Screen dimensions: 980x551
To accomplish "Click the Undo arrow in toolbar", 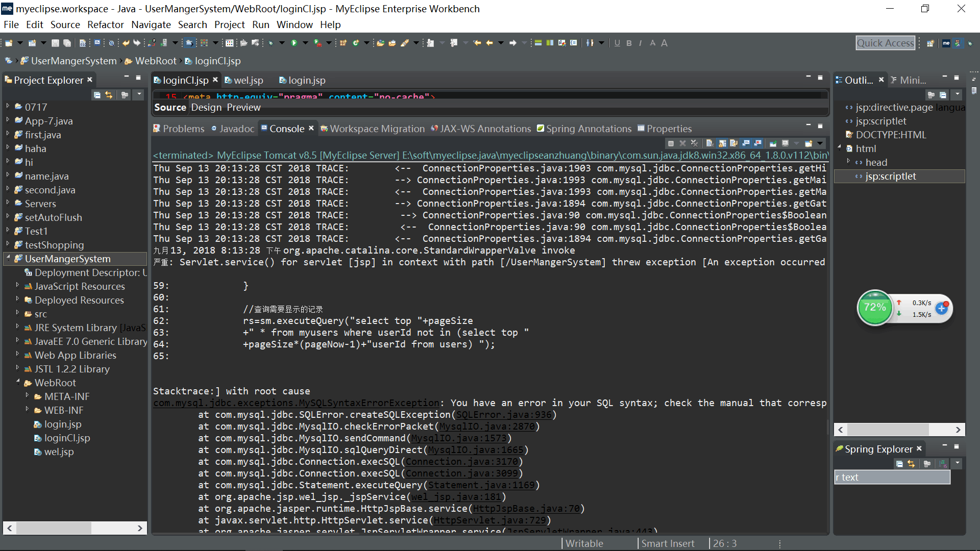I will 126,43.
